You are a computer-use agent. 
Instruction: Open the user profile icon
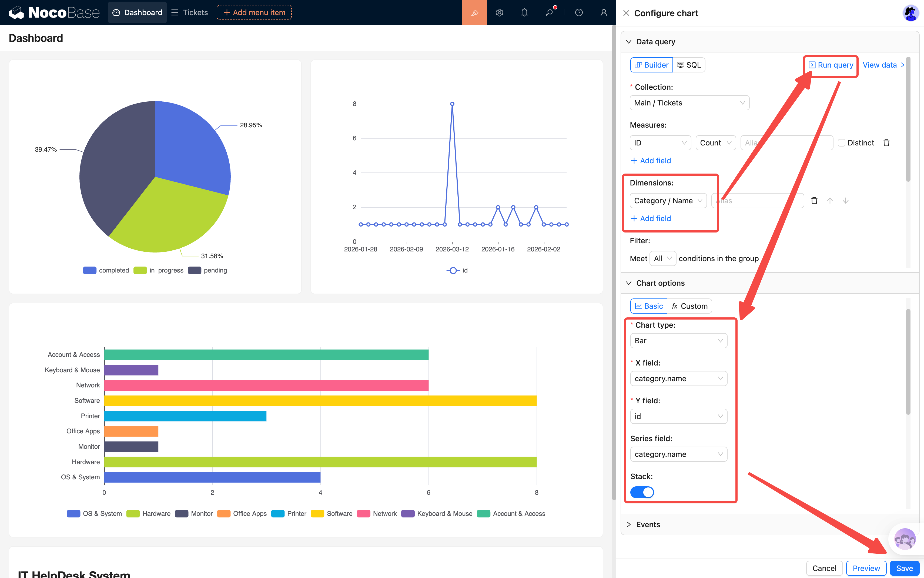(604, 13)
